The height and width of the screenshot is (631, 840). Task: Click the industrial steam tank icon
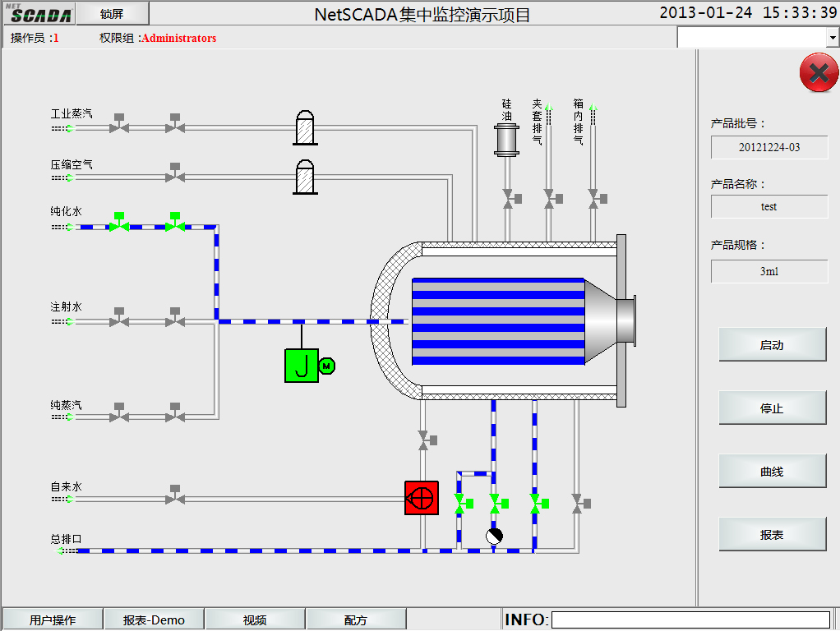tap(306, 128)
